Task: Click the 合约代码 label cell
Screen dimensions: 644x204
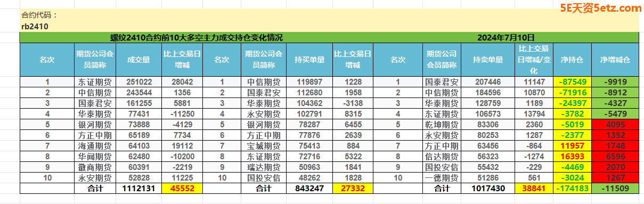Action: 39,15
